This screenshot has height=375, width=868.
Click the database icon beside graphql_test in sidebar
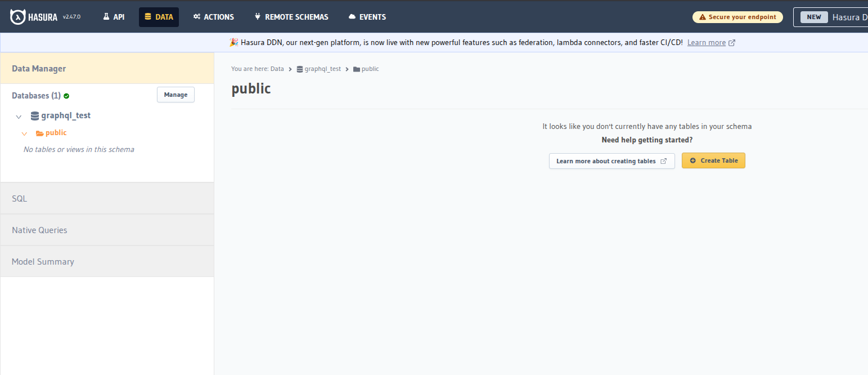[x=35, y=116]
